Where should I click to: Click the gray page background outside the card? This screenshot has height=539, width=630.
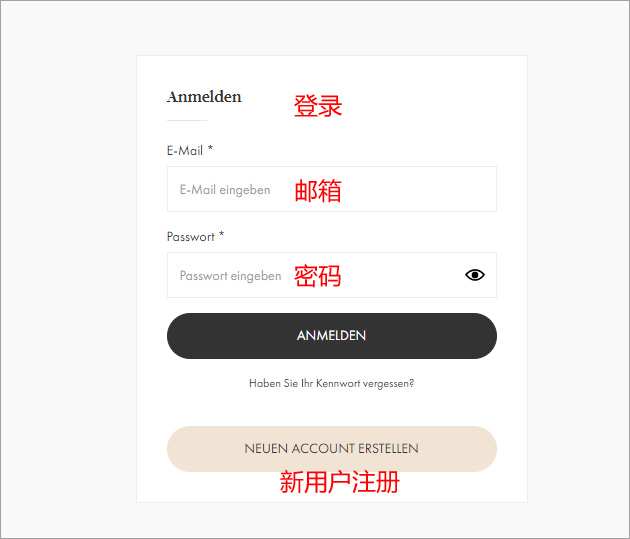pos(68,269)
